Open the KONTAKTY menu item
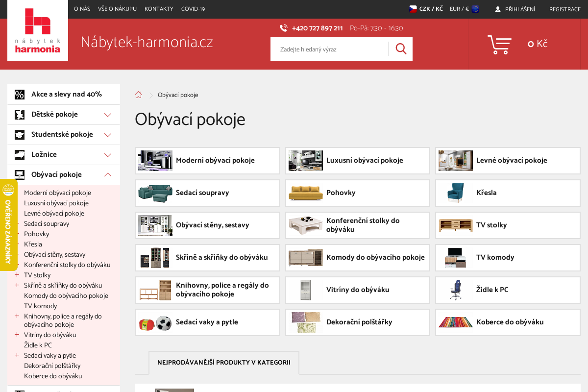Screen dimensions: 588x392 click(x=159, y=9)
